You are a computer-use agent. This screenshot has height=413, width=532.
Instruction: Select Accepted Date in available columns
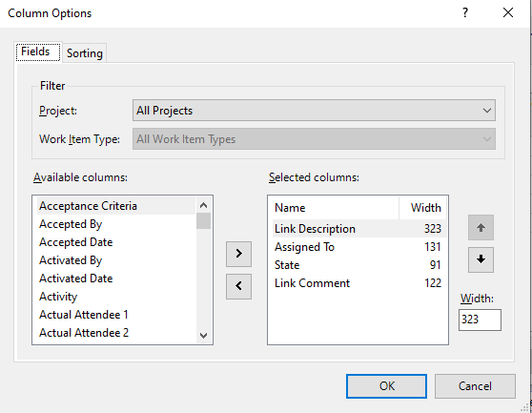coord(116,242)
